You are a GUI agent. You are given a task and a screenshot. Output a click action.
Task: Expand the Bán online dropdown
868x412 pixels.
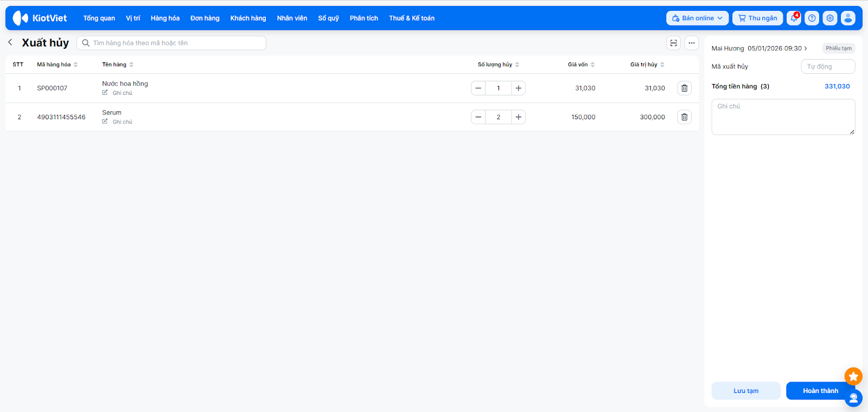[697, 18]
